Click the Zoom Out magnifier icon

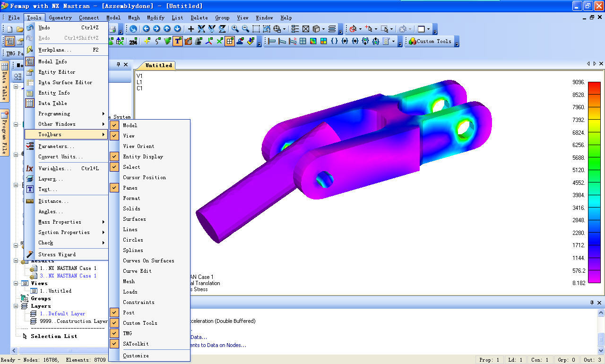coord(245,29)
